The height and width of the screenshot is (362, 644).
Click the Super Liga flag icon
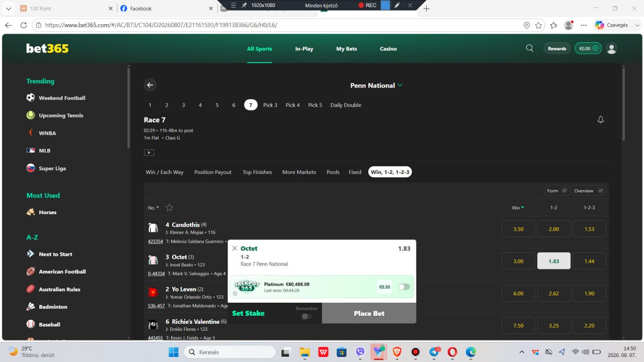[x=31, y=168]
